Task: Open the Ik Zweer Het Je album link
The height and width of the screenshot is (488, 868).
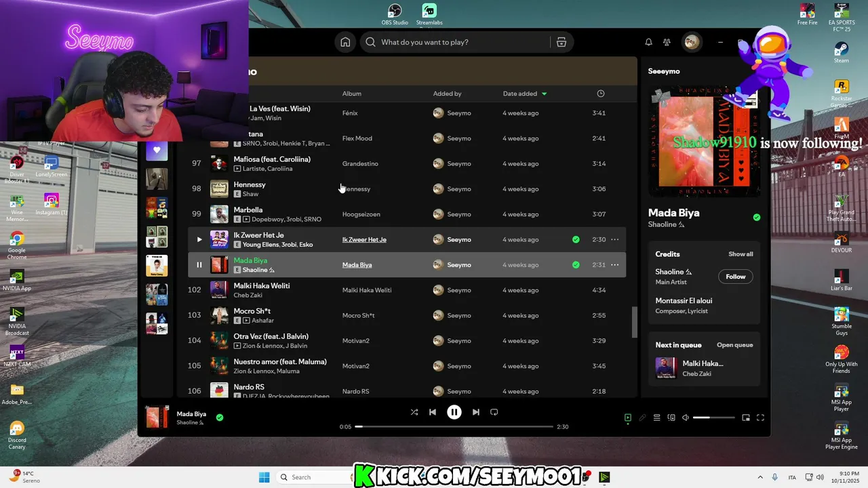Action: tap(364, 239)
